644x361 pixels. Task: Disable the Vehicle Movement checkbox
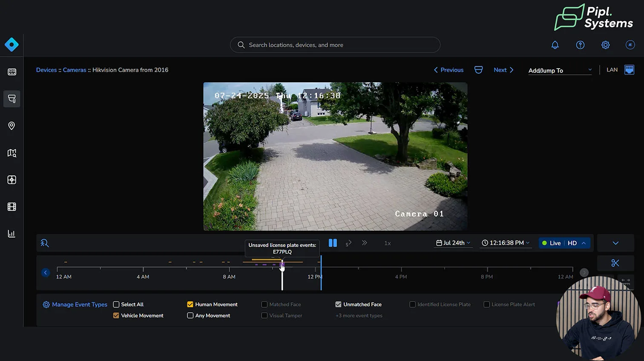click(x=116, y=315)
